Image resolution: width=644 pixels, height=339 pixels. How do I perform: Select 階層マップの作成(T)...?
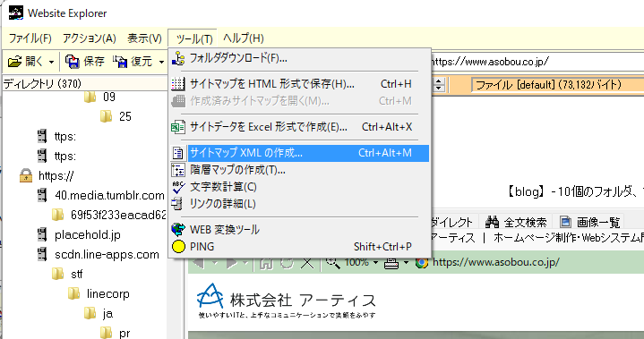[300, 170]
